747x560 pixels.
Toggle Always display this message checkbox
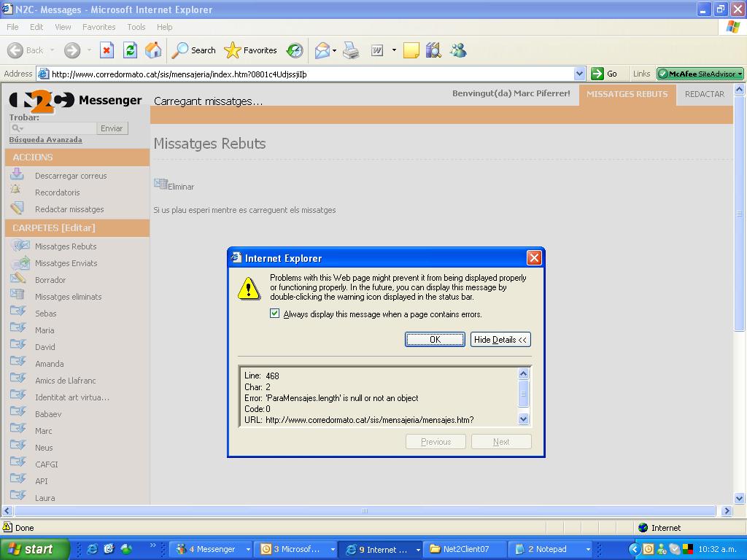[x=274, y=314]
